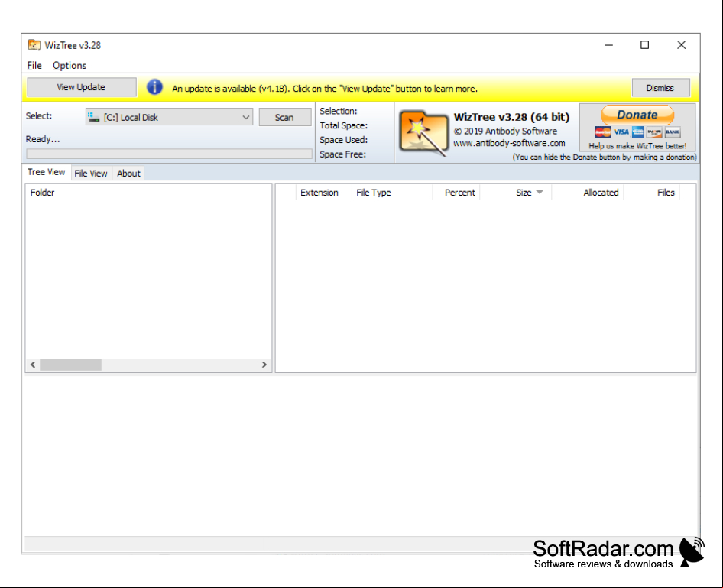Click the 'Space Free:' label
The image size is (723, 588).
(x=342, y=154)
